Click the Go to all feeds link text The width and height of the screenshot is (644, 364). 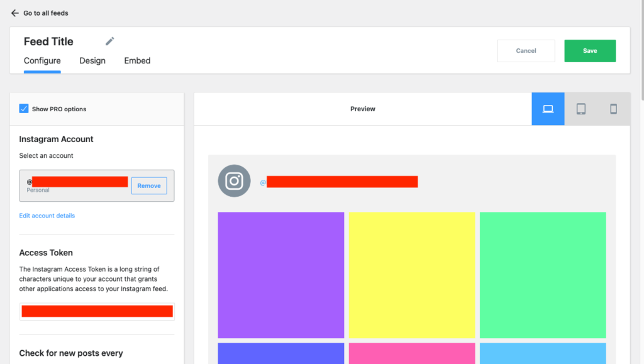[x=46, y=13]
